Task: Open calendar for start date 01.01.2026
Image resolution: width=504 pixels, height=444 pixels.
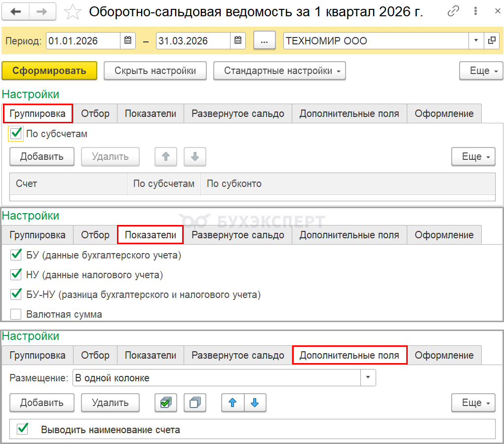Action: click(128, 41)
